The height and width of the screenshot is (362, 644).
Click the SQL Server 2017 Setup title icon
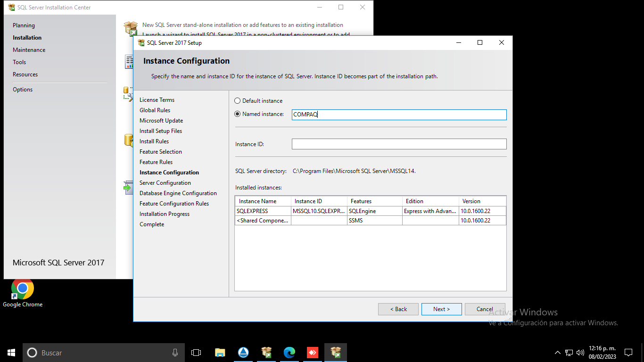tap(141, 43)
